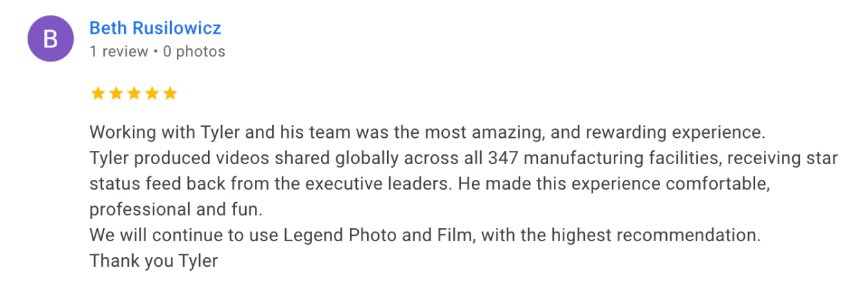The image size is (868, 295).
Task: Click the second gold rating star
Action: click(116, 94)
